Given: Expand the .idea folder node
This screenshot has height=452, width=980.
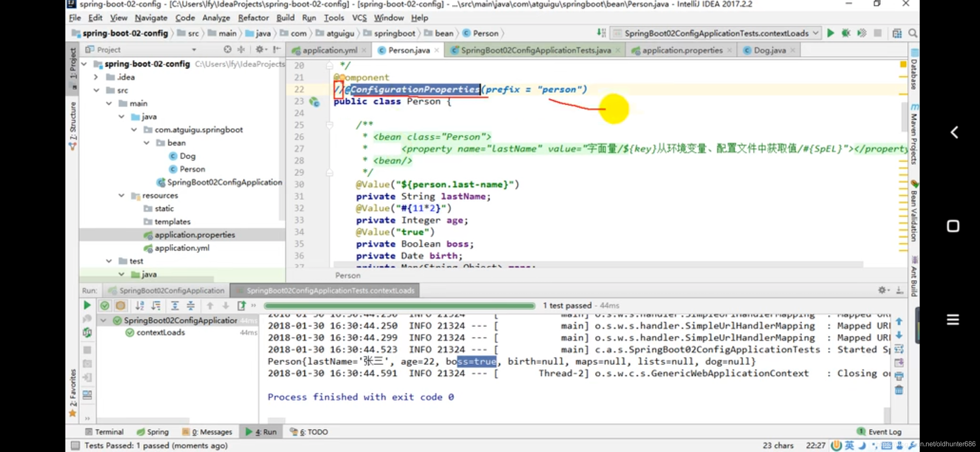Looking at the screenshot, I should (96, 77).
